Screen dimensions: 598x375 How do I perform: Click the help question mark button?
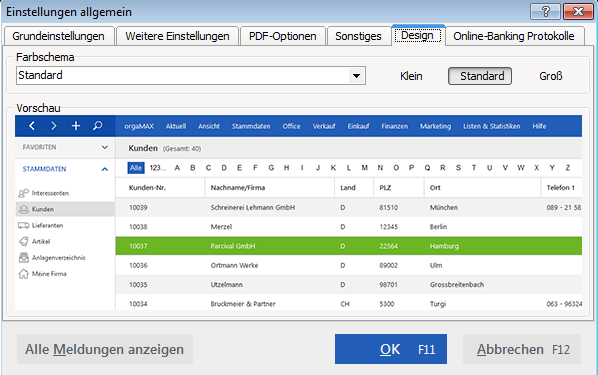tap(545, 12)
